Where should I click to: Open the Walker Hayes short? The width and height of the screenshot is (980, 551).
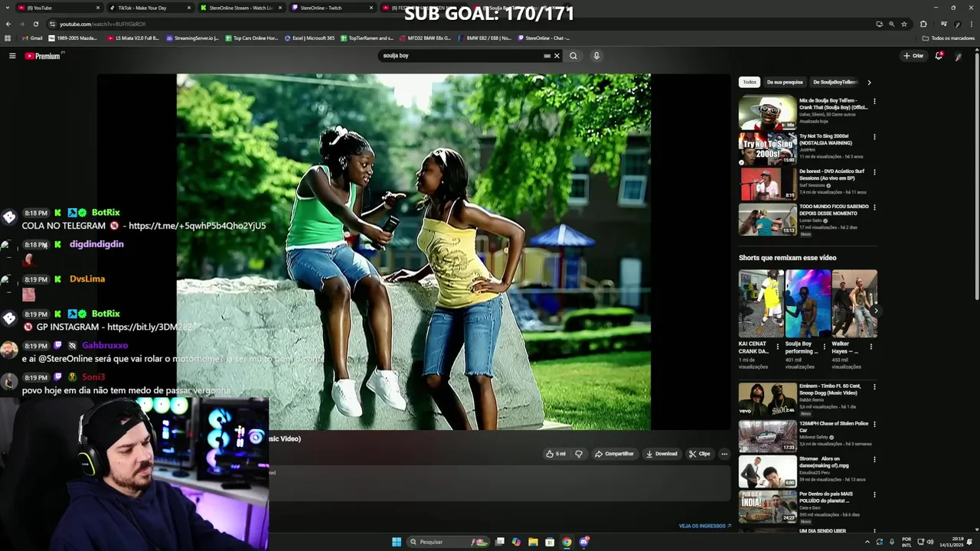click(854, 303)
